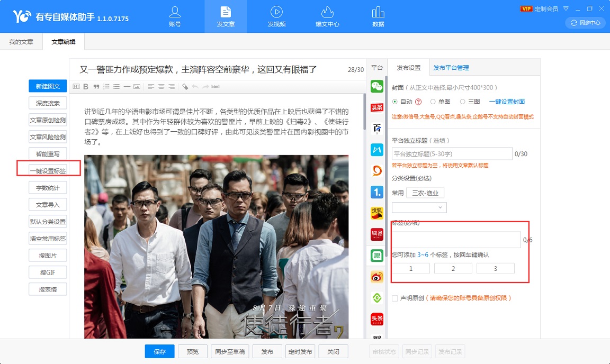Click the 定时发布 scheduled publish button
Viewport: 610px width, 364px height.
(300, 351)
